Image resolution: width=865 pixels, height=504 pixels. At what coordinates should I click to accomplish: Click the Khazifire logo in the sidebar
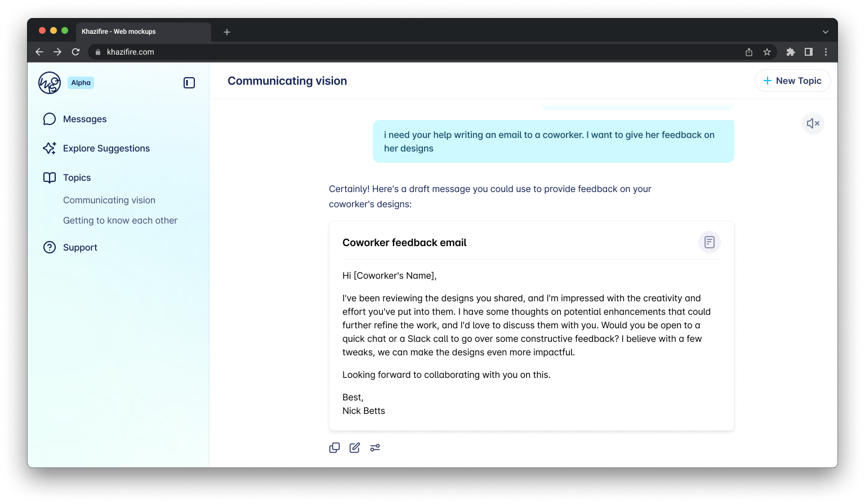50,83
